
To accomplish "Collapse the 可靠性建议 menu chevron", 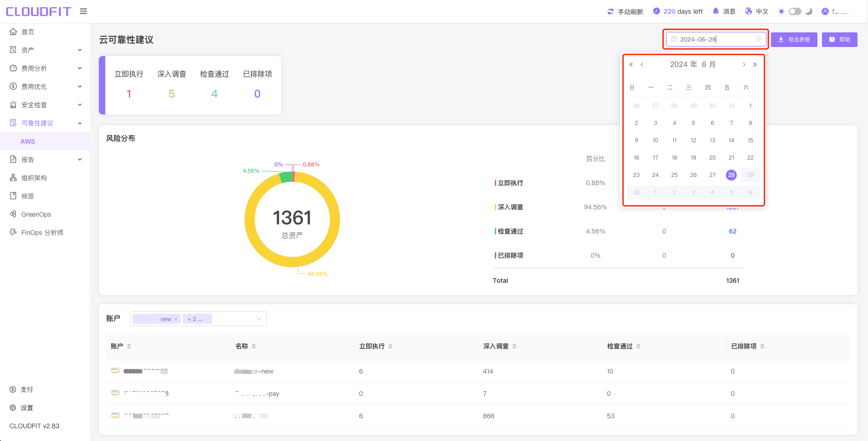I will click(x=80, y=123).
